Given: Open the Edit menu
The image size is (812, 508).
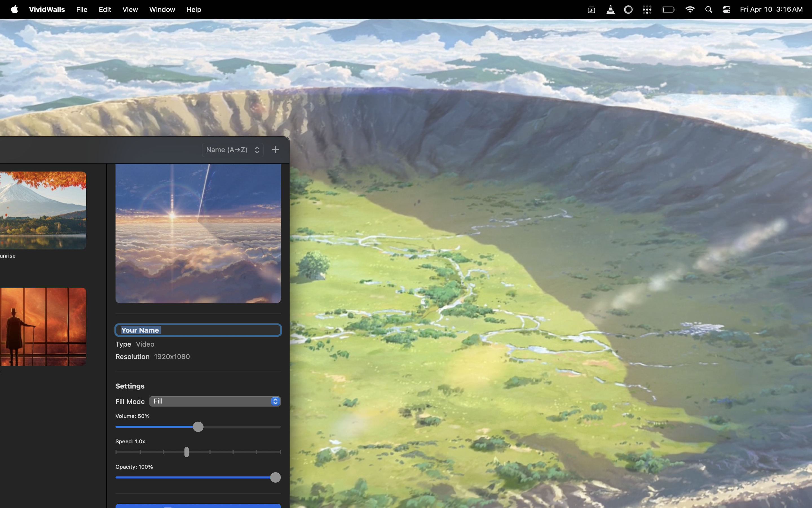Looking at the screenshot, I should click(105, 9).
